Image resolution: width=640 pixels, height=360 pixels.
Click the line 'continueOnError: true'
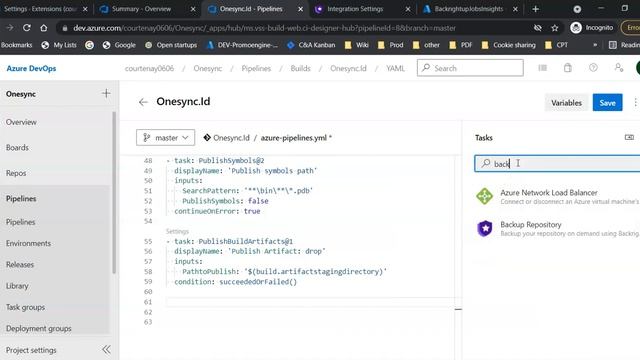[217, 211]
